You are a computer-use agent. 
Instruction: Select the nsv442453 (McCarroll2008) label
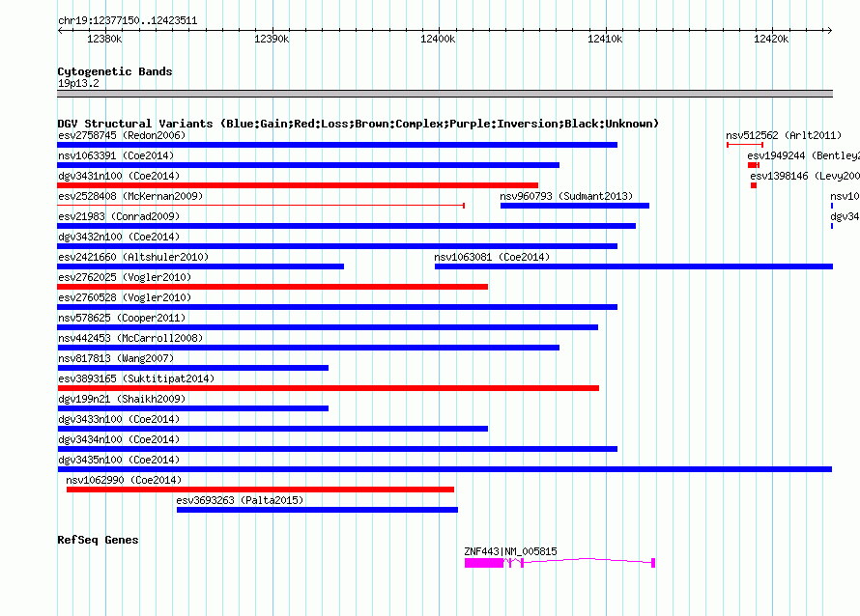tap(130, 338)
